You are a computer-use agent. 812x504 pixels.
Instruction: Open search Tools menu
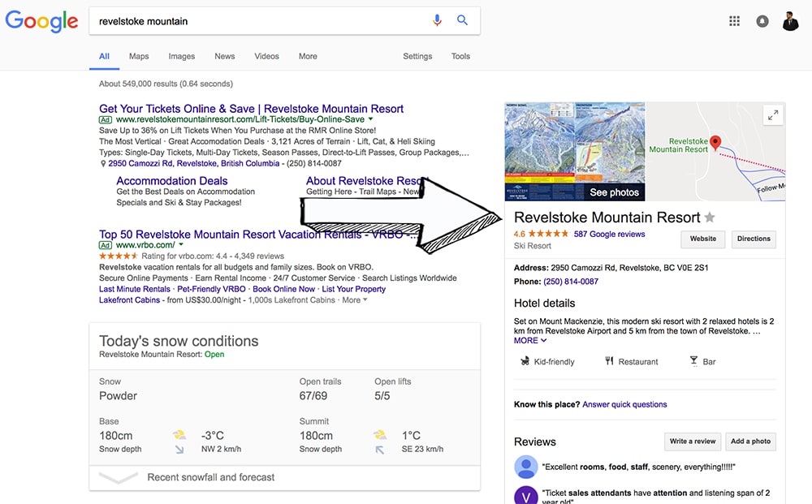[x=460, y=56]
